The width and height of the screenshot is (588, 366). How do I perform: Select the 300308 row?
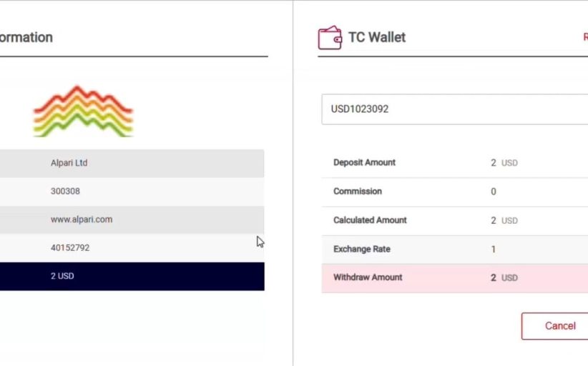click(x=132, y=192)
